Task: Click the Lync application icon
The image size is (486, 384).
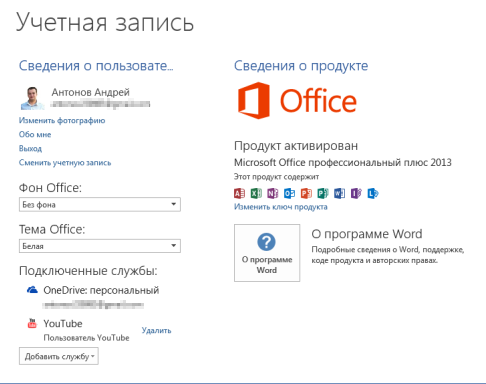Action: (373, 193)
